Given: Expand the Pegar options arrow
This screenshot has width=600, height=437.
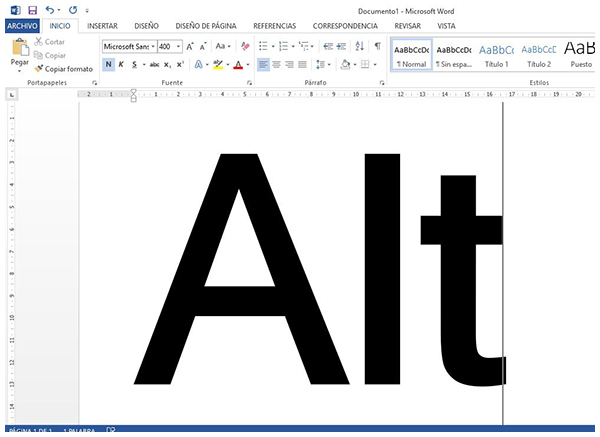Looking at the screenshot, I should tap(20, 71).
